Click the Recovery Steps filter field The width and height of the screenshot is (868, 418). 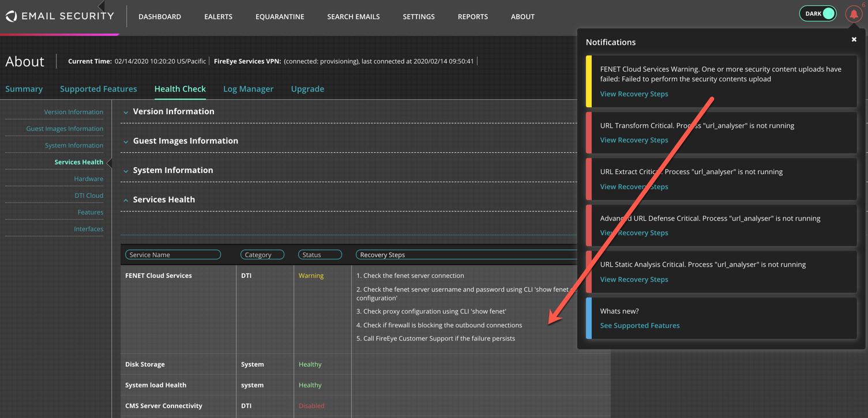pos(466,255)
